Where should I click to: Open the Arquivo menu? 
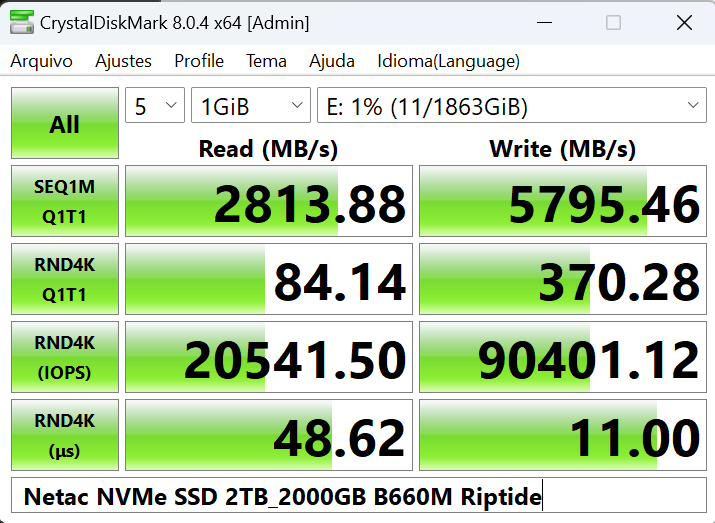41,61
